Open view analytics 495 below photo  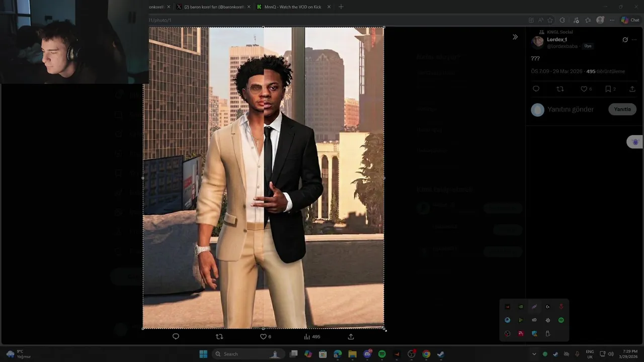coord(312,336)
